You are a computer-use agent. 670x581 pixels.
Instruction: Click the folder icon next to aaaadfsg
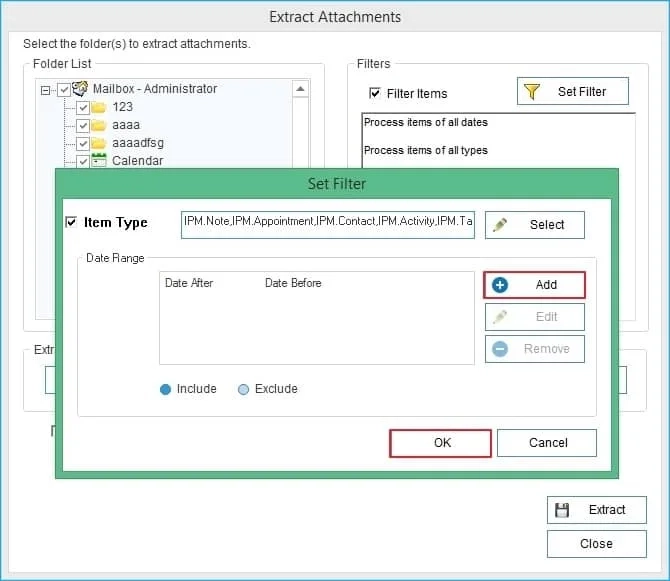point(99,143)
